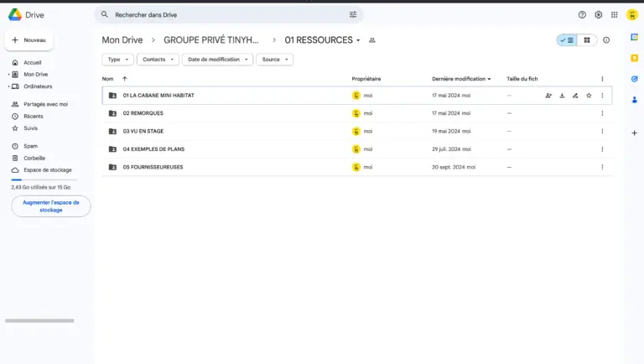Screen dimensions: 644x364
Task: Open more actions for 03 VU EN STAGE
Action: coord(603,132)
